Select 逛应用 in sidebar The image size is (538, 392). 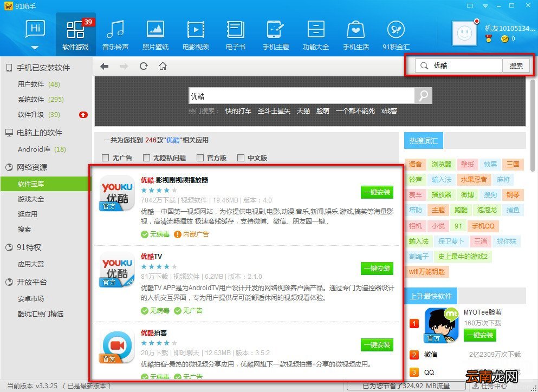coord(28,214)
